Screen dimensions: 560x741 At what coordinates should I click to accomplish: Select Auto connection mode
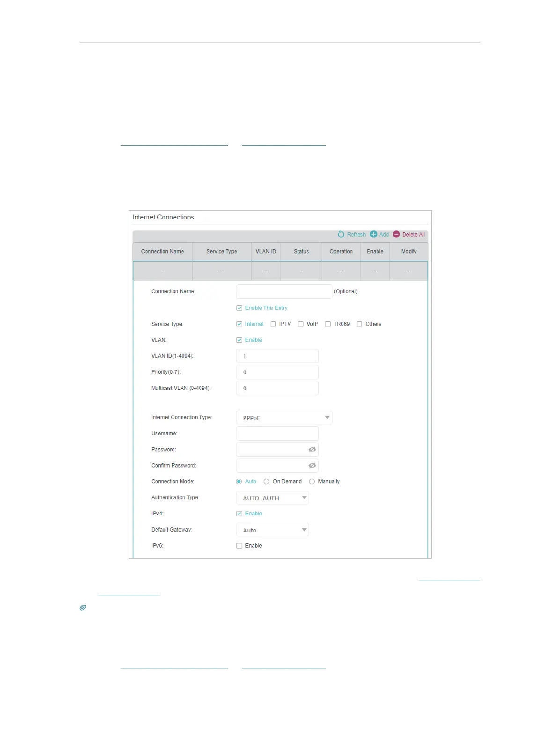point(239,482)
